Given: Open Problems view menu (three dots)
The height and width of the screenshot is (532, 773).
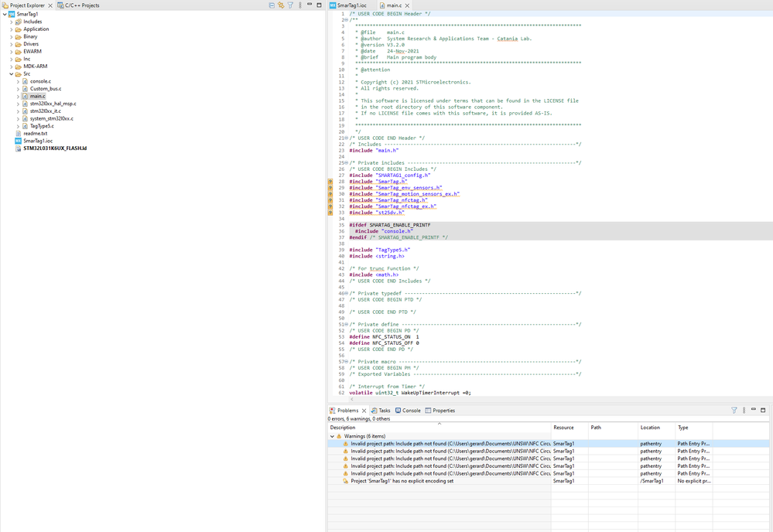Looking at the screenshot, I should (744, 411).
